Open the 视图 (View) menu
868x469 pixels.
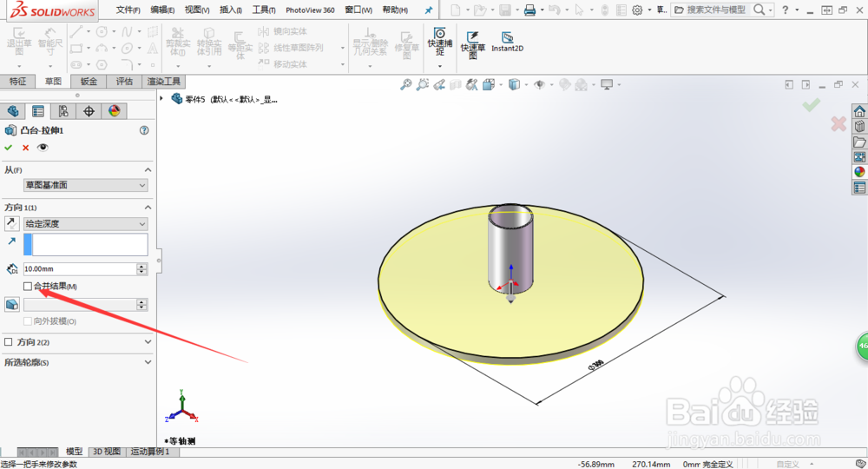click(x=197, y=10)
